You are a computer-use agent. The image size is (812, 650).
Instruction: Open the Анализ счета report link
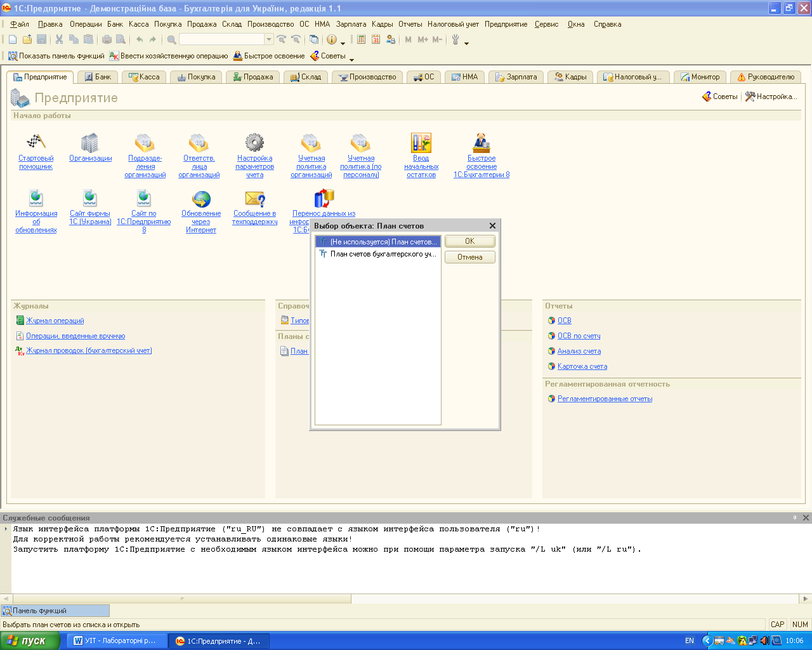point(579,351)
